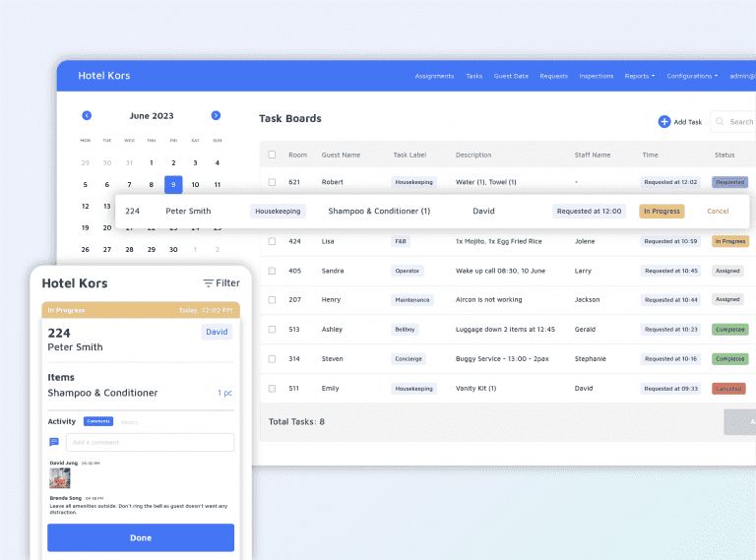The height and width of the screenshot is (560, 756).
Task: Open the photo thumbnail in David Jung's comment
Action: pyautogui.click(x=60, y=477)
